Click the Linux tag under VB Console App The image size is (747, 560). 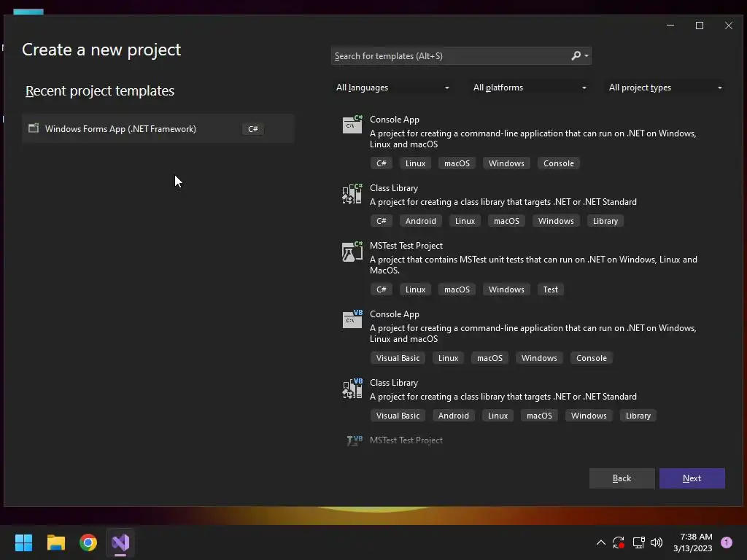tap(449, 358)
